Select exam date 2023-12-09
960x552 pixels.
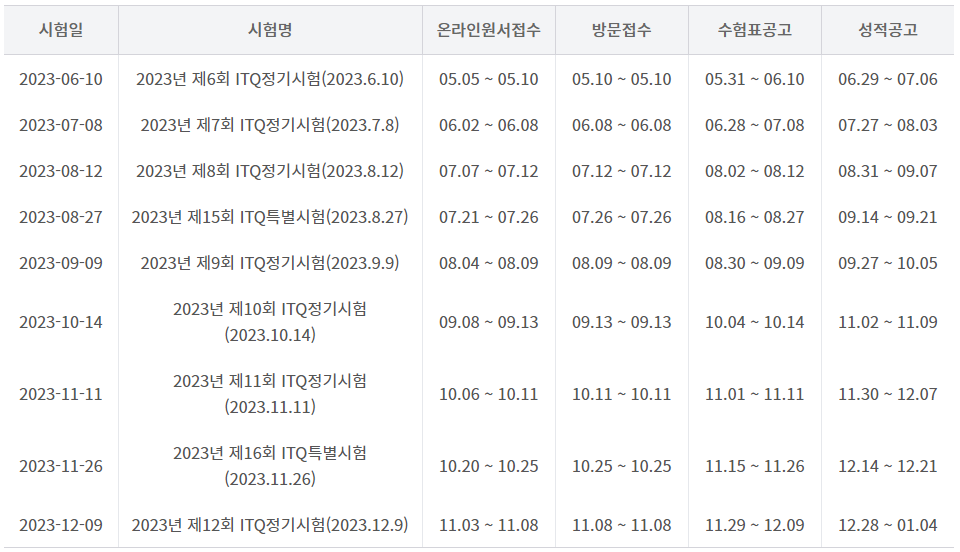click(61, 525)
